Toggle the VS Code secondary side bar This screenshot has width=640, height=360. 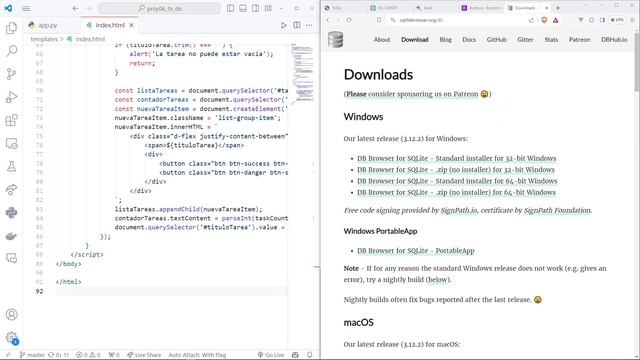coord(256,8)
